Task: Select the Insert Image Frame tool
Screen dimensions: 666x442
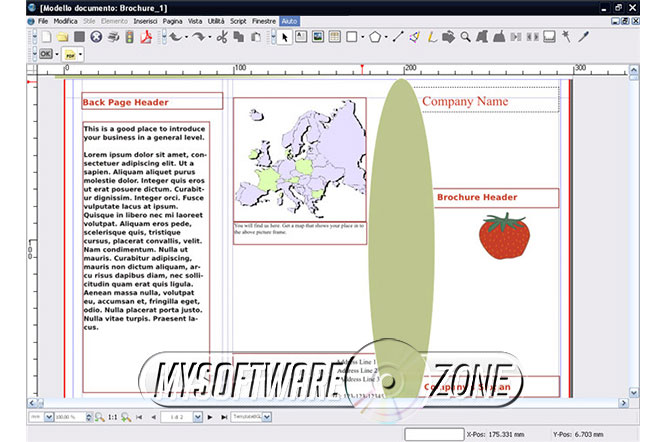Action: tap(318, 37)
